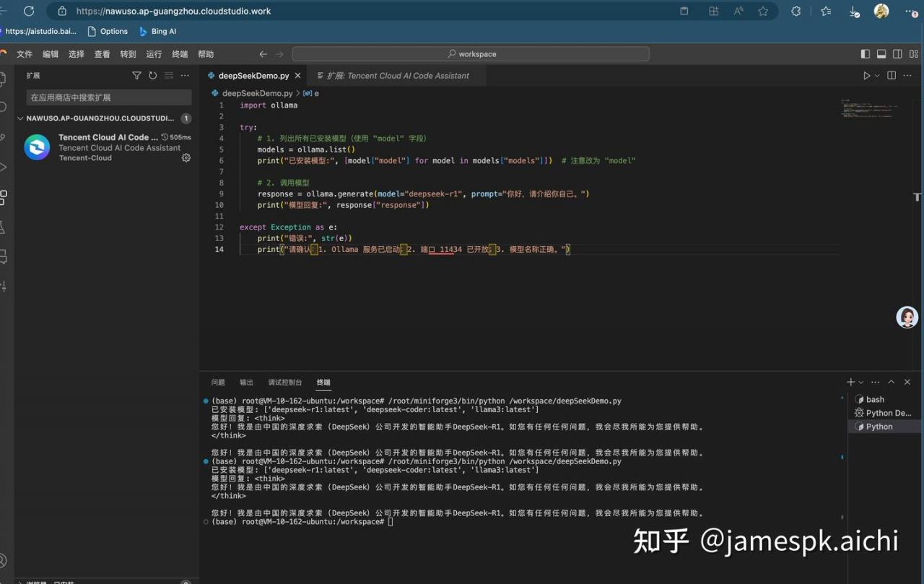Select the Python De... terminal

coord(885,413)
